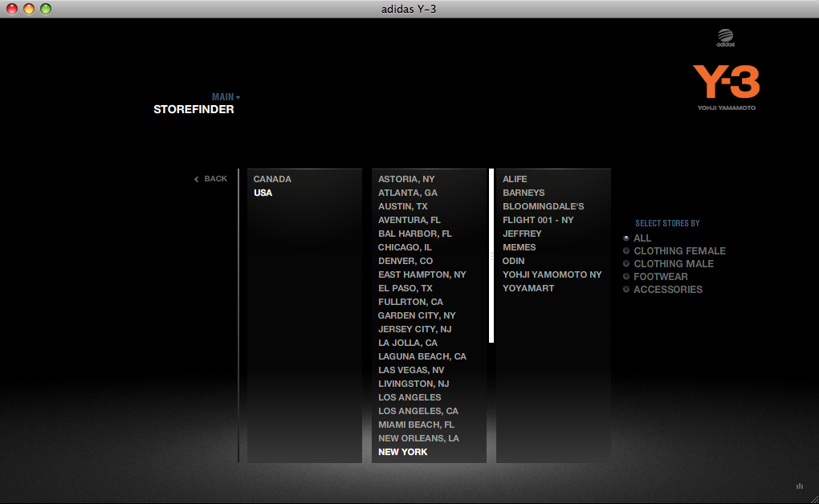The width and height of the screenshot is (819, 504).
Task: Open the MAIN dropdown menu
Action: [226, 97]
